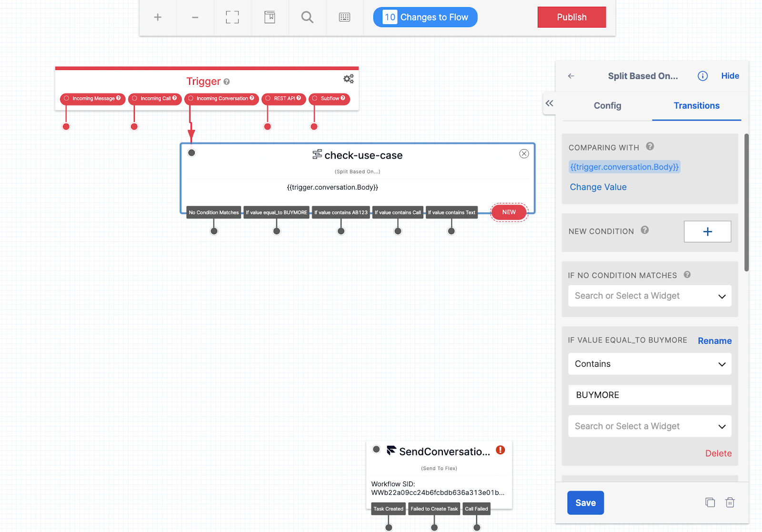This screenshot has width=762, height=532.
Task: Add a new condition with plus button
Action: [x=707, y=231]
